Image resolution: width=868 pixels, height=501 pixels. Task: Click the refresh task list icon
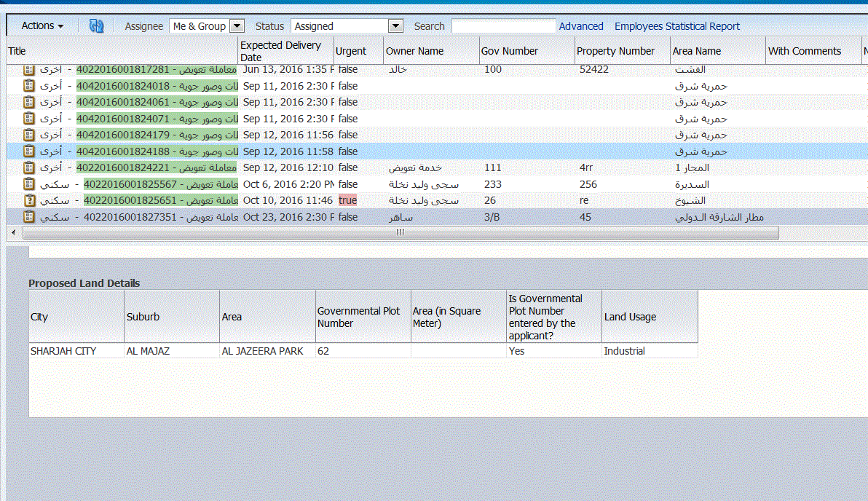(x=96, y=26)
